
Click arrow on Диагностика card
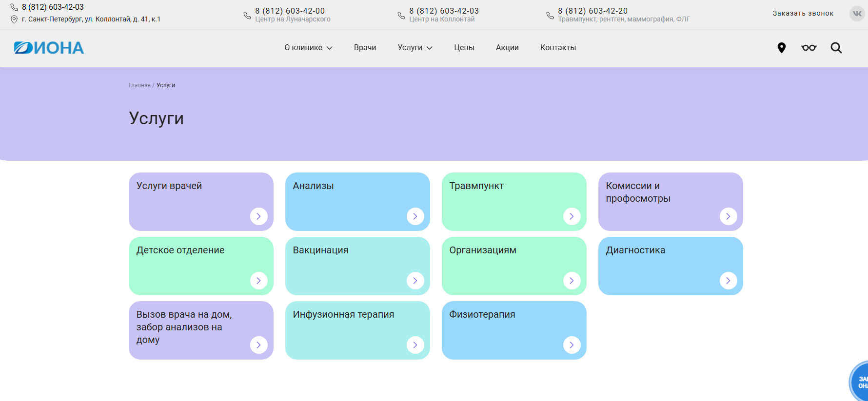point(729,281)
